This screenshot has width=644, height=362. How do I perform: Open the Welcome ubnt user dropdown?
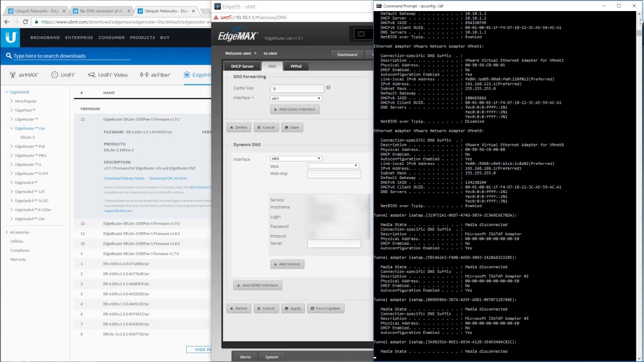point(241,53)
